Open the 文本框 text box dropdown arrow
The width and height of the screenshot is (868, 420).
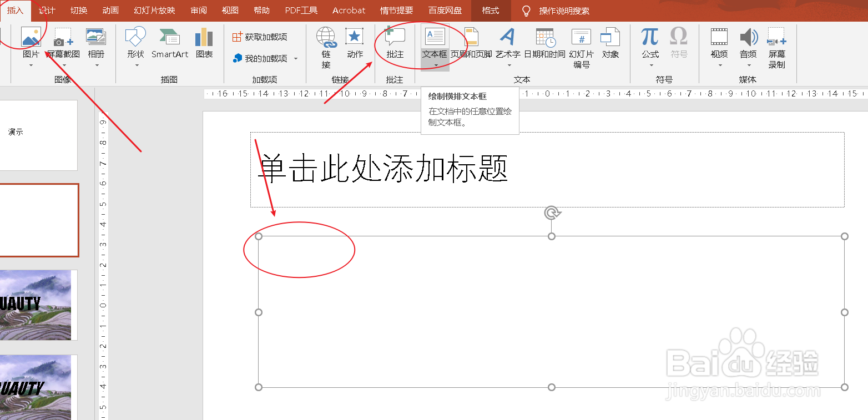[x=435, y=65]
